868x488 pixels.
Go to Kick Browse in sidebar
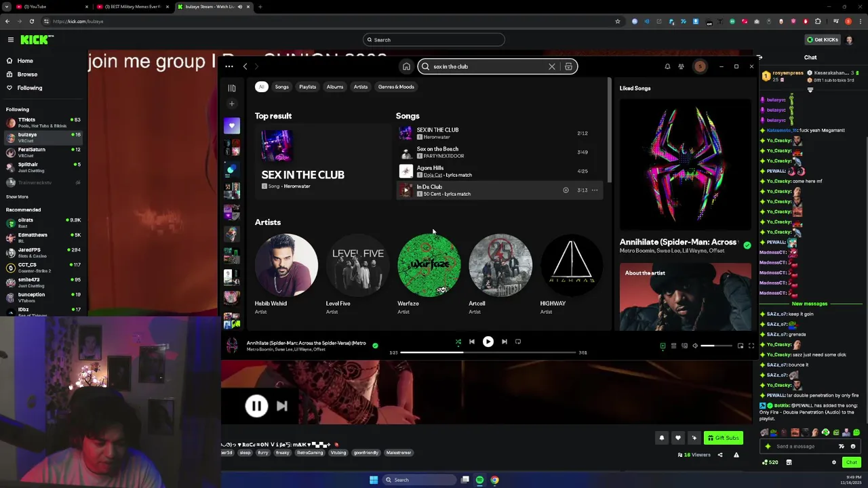tap(27, 75)
